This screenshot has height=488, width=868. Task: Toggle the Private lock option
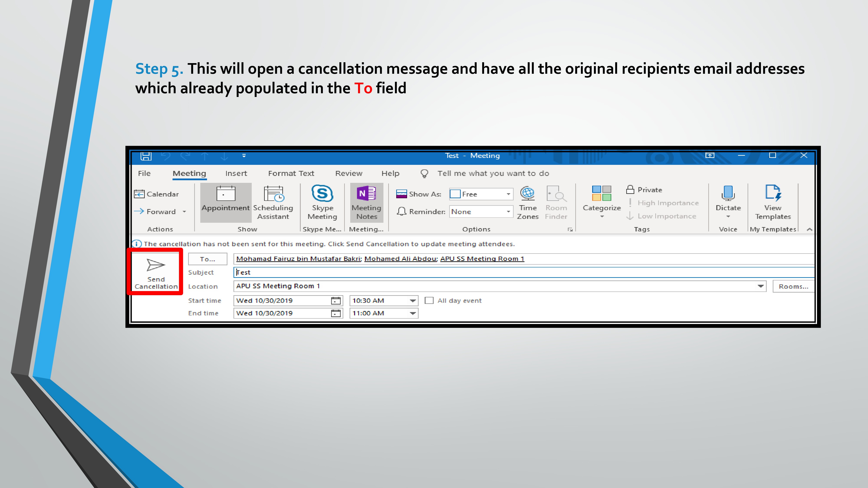click(644, 190)
